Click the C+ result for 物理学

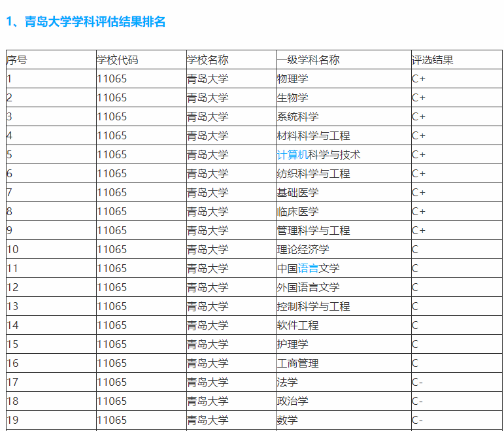point(457,78)
